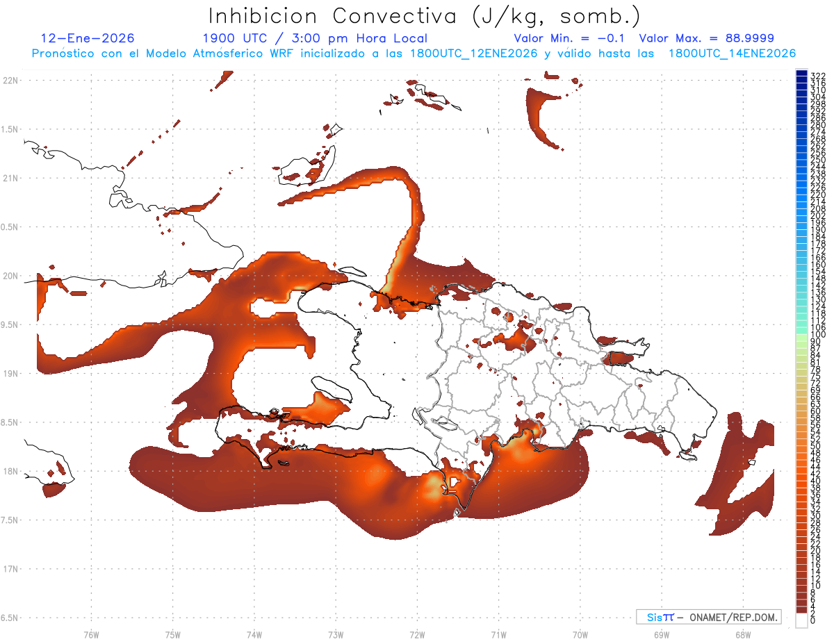Click the '17N' latitude label

10,569
